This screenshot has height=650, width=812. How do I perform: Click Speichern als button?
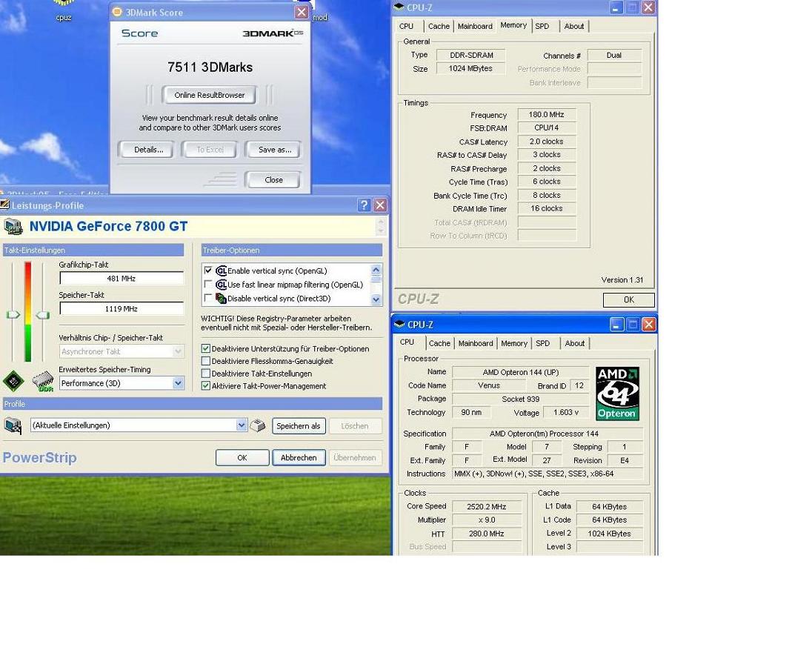click(299, 425)
